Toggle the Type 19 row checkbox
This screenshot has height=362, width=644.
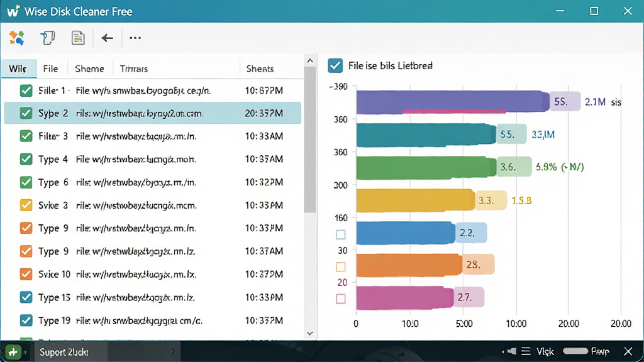(x=26, y=320)
